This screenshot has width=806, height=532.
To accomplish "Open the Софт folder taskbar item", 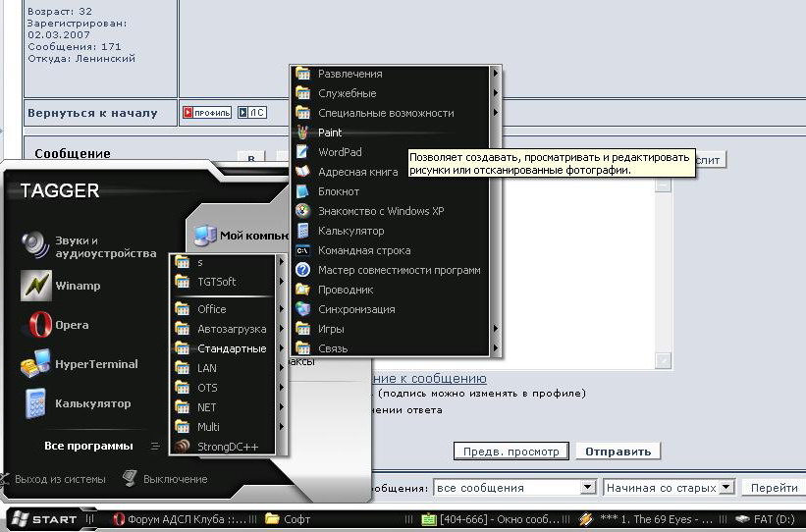I will tap(288, 519).
